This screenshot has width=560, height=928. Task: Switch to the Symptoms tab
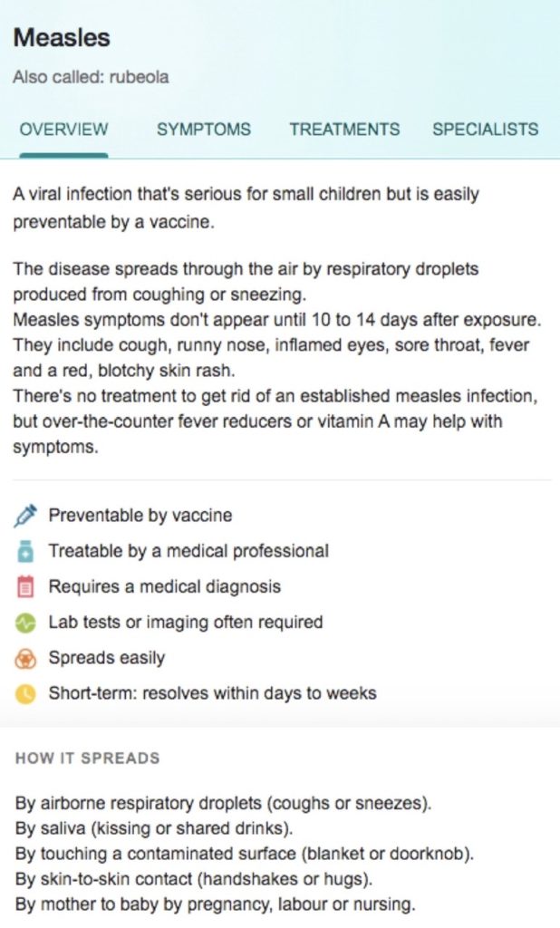pyautogui.click(x=204, y=130)
